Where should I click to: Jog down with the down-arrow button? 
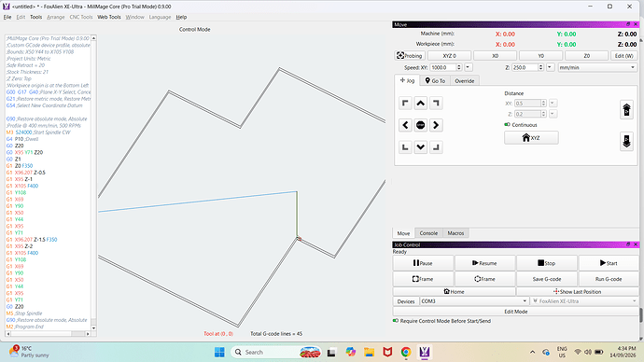pyautogui.click(x=421, y=146)
